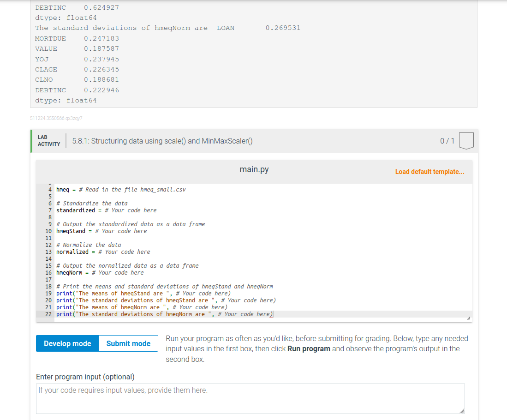
Task: Click the completion badge next to 0/1
Action: coord(466,141)
